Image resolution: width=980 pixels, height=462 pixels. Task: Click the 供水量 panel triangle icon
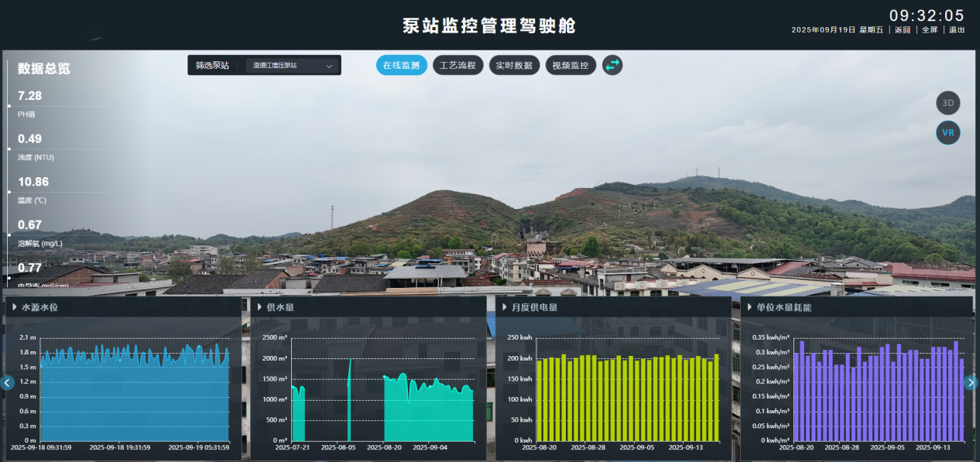pyautogui.click(x=259, y=307)
